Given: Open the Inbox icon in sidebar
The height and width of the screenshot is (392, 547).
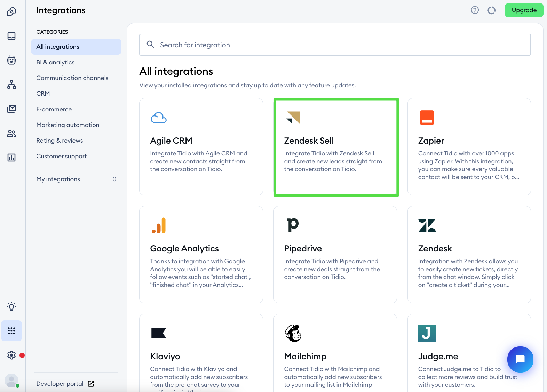Looking at the screenshot, I should 11,36.
